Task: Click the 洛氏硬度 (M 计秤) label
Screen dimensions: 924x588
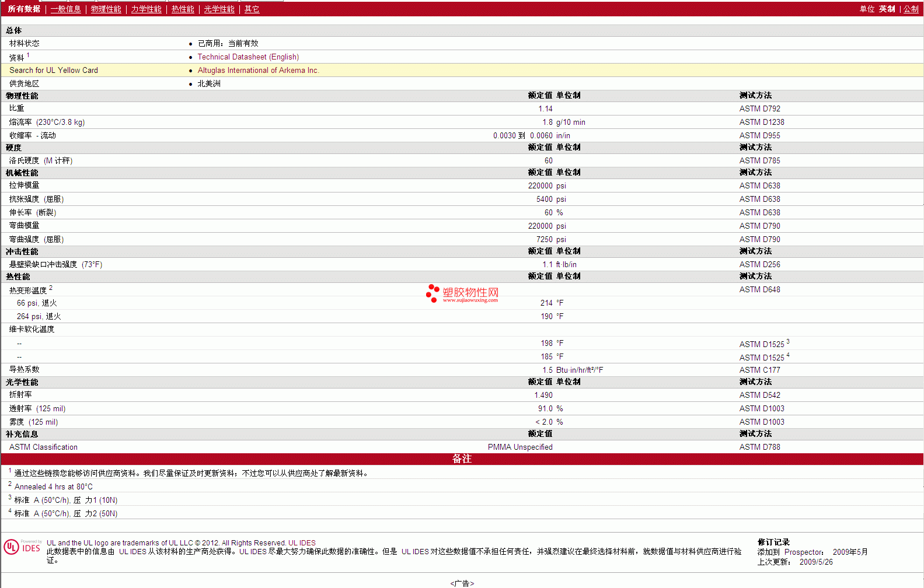Action: 40,161
